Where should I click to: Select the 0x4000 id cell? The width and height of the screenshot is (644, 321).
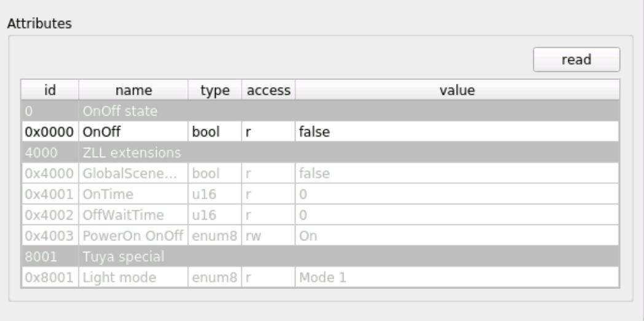click(50, 173)
